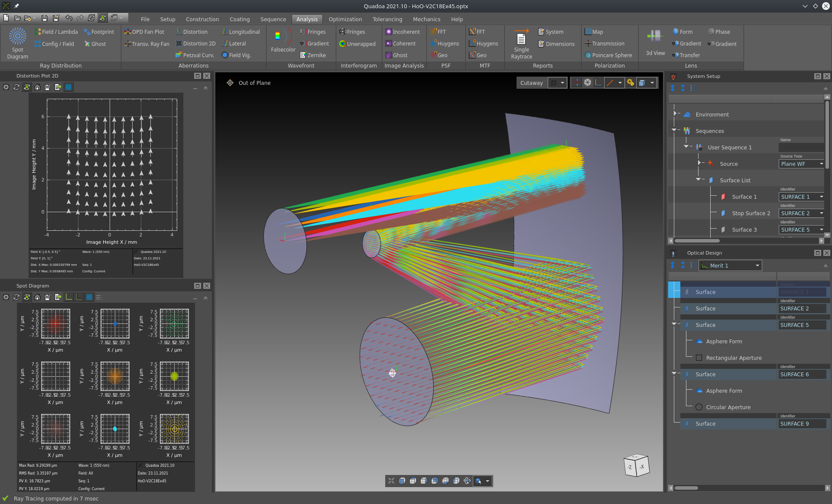The width and height of the screenshot is (832, 504).
Task: Switch to the Tolerancing tab
Action: coord(387,19)
